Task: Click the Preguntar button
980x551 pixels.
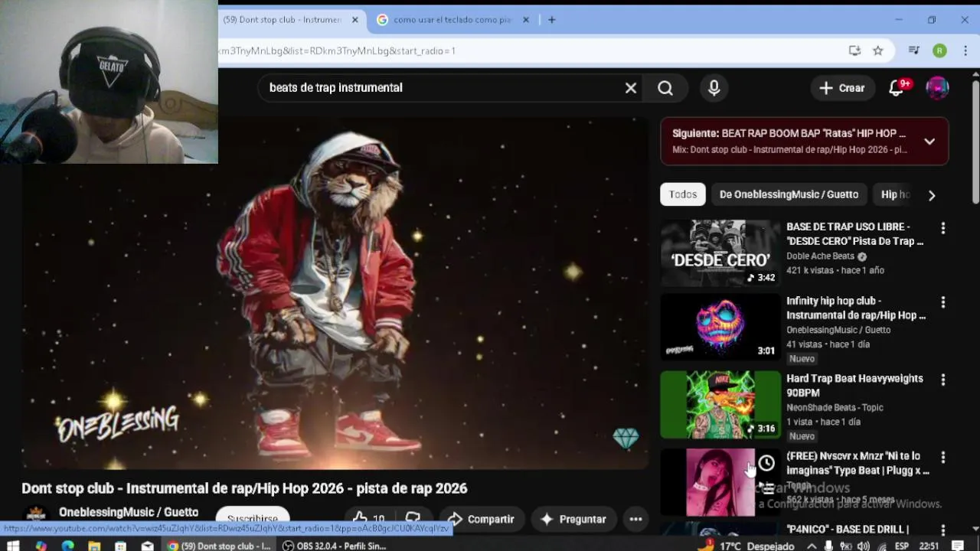Action: (573, 519)
